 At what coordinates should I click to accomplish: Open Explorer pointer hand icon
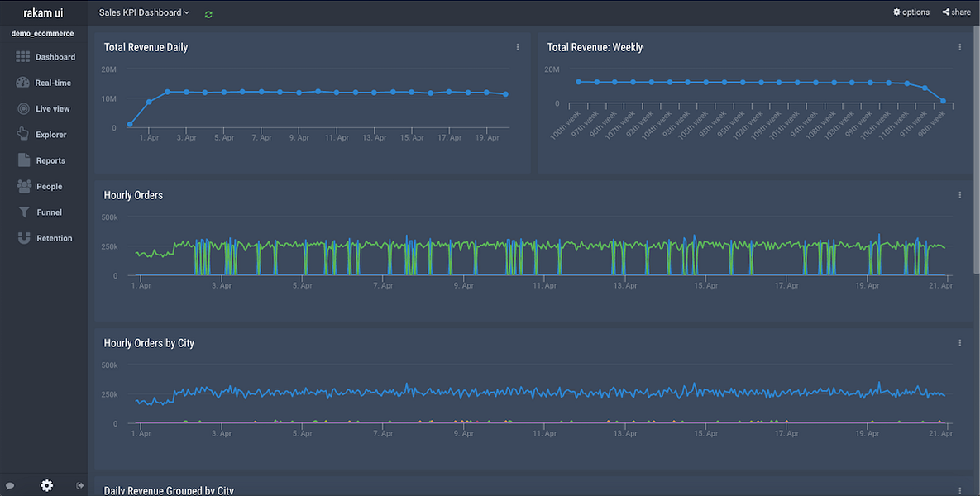[x=23, y=134]
